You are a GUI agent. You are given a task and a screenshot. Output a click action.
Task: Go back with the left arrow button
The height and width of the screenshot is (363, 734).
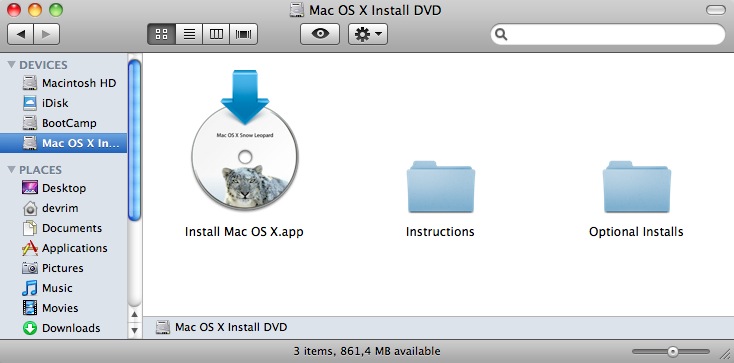(x=21, y=34)
